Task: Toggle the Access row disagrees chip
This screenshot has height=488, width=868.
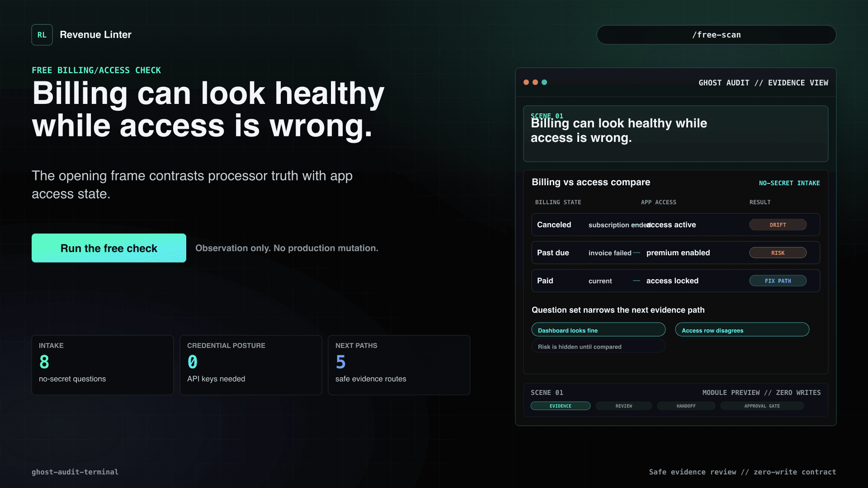Action: 742,330
